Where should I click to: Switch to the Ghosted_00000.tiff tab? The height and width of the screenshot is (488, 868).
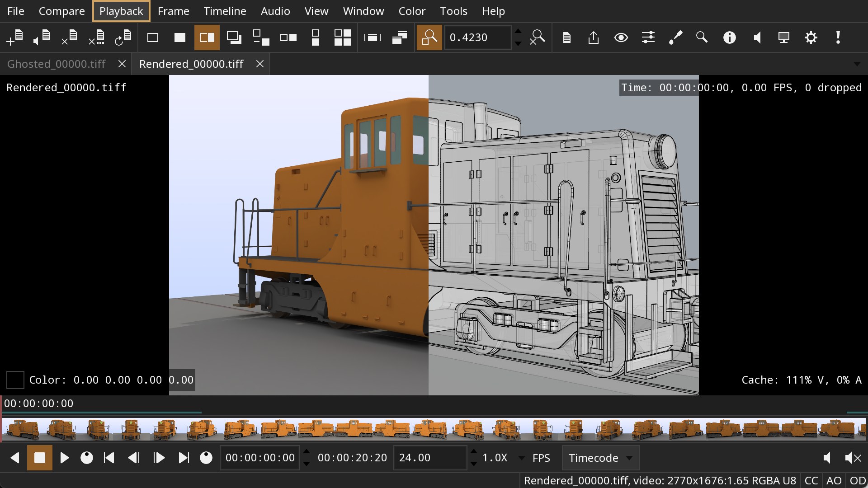point(57,64)
